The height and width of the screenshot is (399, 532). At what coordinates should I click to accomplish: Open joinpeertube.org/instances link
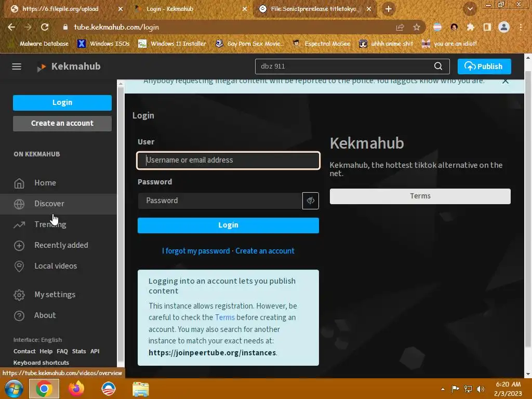[212, 353]
